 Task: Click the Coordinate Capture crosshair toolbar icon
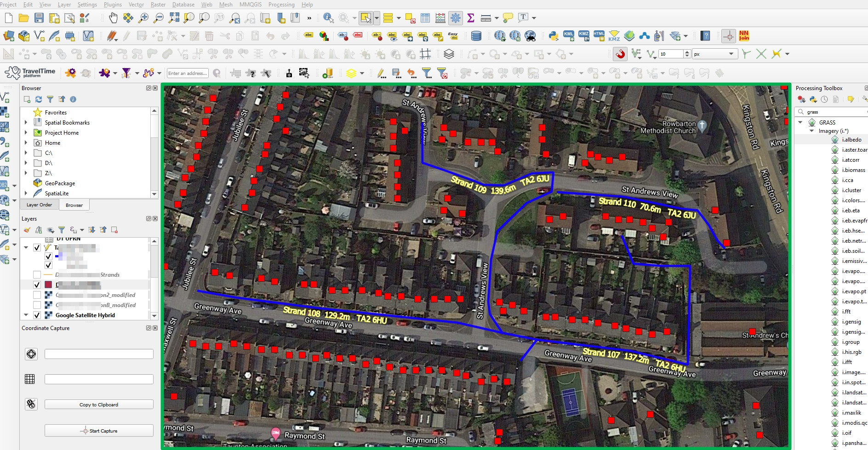(x=729, y=36)
